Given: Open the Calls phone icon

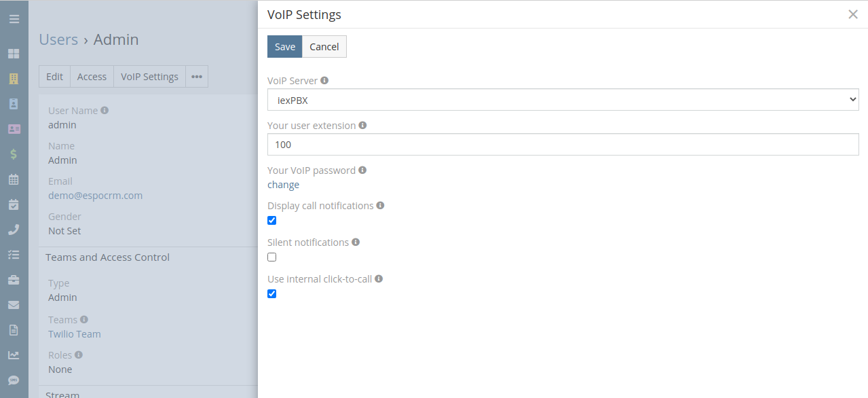Looking at the screenshot, I should click(14, 230).
